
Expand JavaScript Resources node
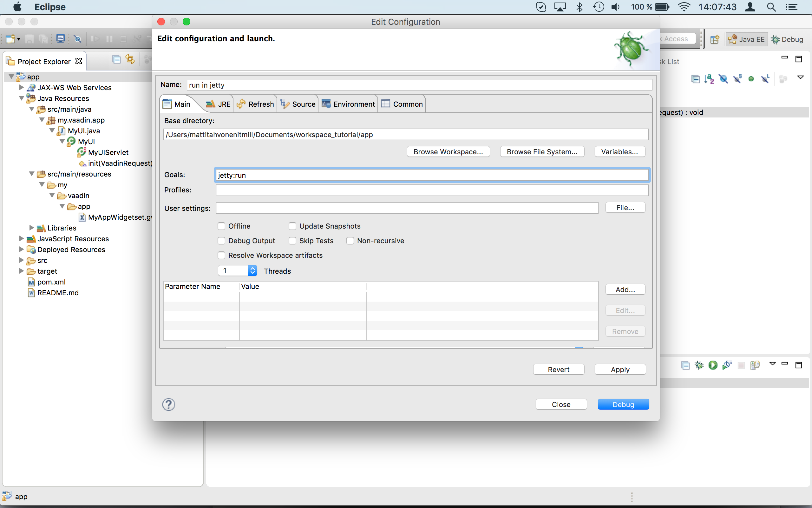(x=21, y=238)
